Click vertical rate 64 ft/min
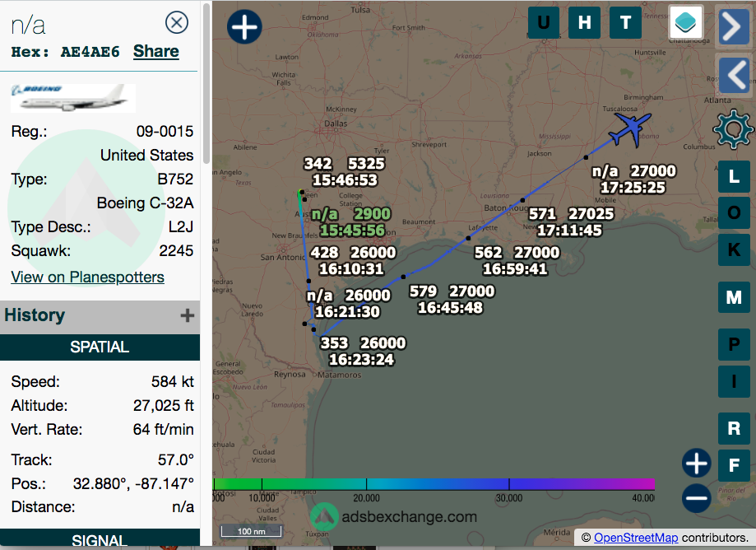Image resolution: width=756 pixels, height=550 pixels. (164, 430)
